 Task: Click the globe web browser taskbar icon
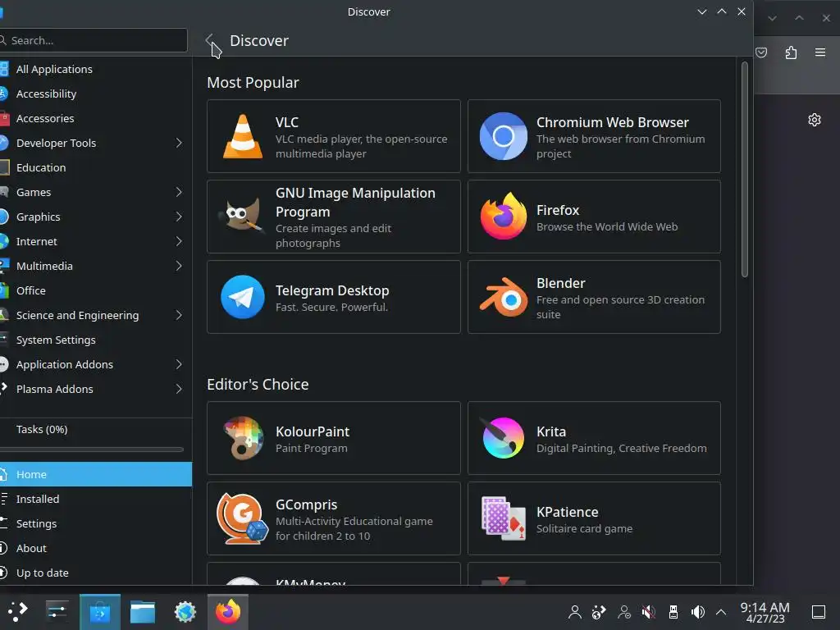[185, 612]
